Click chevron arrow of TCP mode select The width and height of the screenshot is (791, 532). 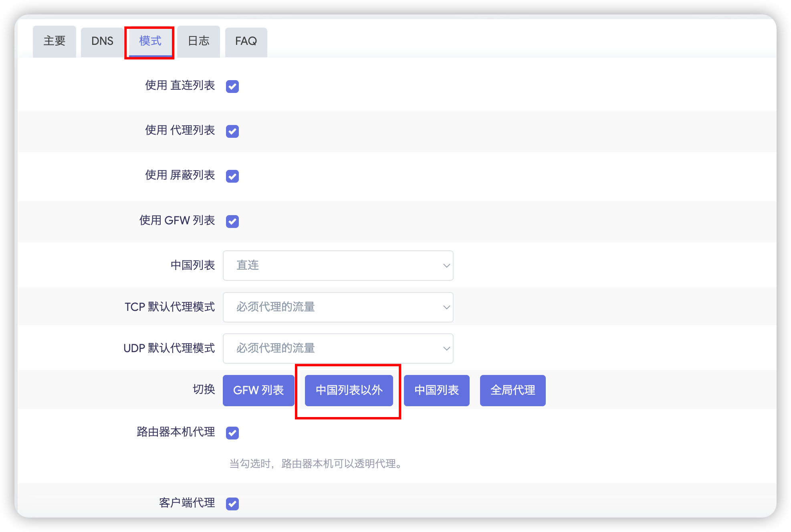click(x=446, y=307)
